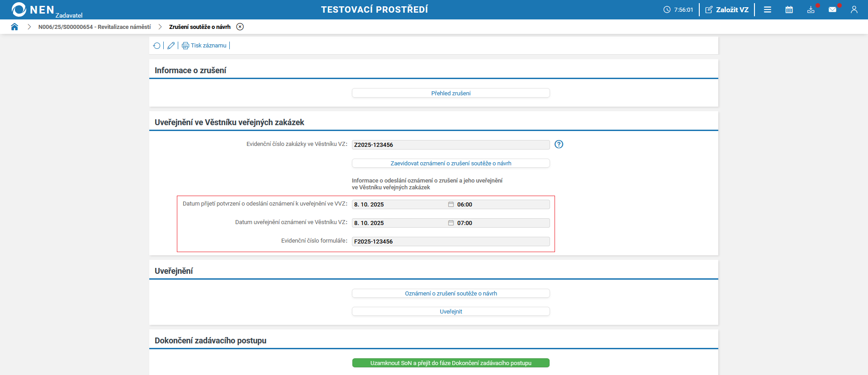Image resolution: width=868 pixels, height=375 pixels.
Task: Click the Dokončení zadávacího postupu heading
Action: 210,341
